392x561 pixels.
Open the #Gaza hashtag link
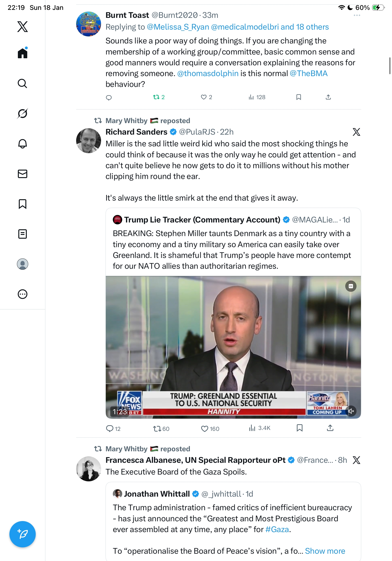tap(277, 529)
